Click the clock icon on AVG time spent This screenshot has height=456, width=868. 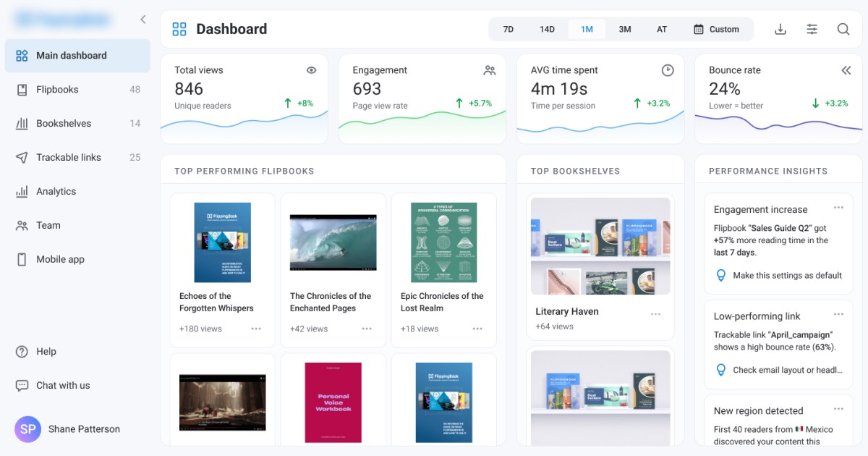pos(668,70)
